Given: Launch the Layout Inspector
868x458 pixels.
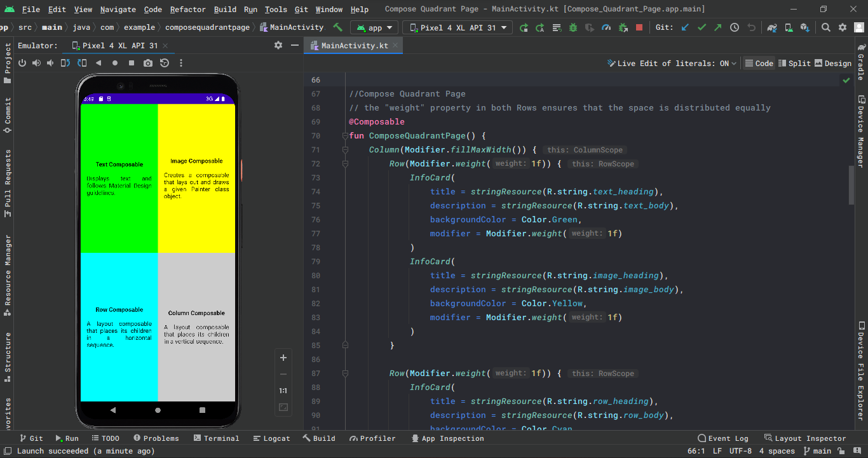Looking at the screenshot, I should tap(805, 438).
